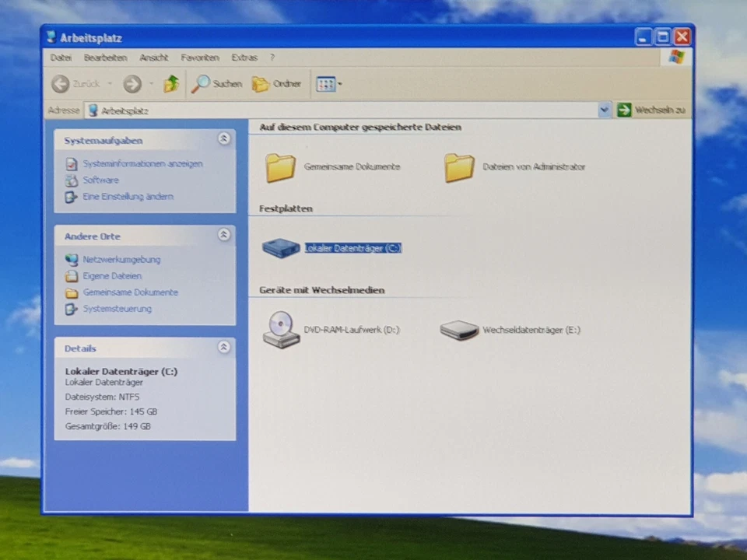
Task: Select the Dateien von Administrator folder icon
Action: [x=459, y=168]
